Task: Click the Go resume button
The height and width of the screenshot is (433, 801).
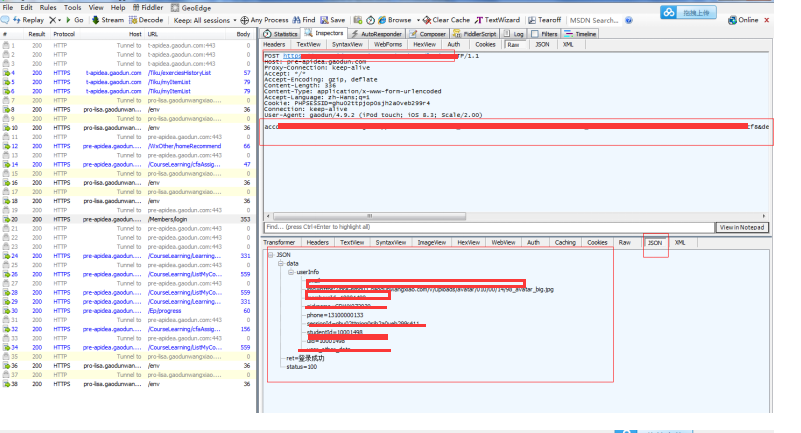Action: tap(75, 20)
